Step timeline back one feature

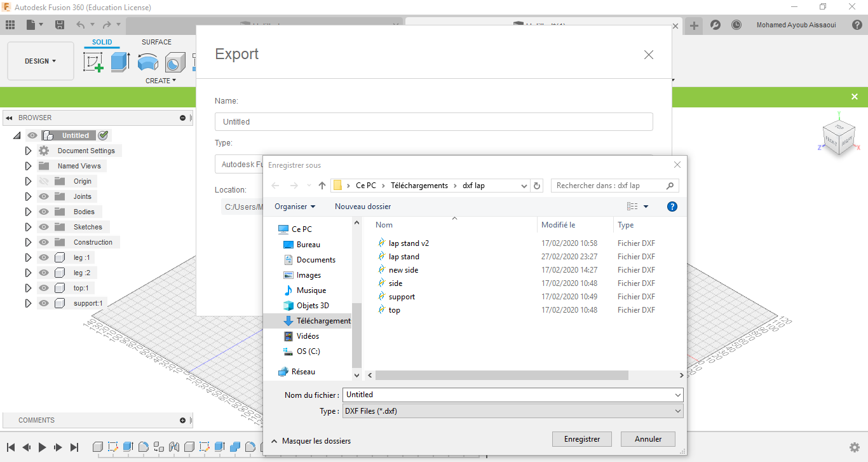pos(27,447)
